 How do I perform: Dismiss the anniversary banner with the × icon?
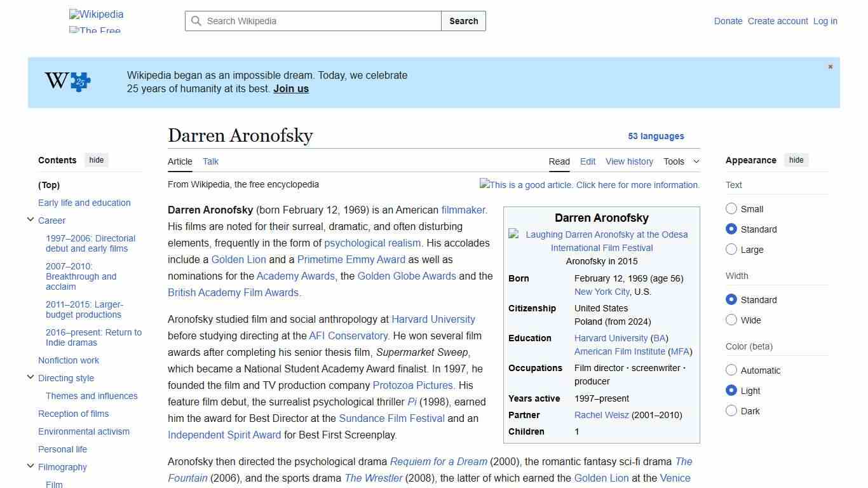point(830,66)
